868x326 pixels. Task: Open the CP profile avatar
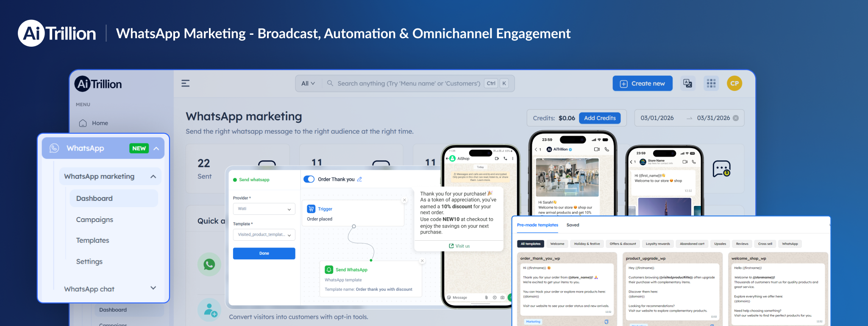pos(734,83)
